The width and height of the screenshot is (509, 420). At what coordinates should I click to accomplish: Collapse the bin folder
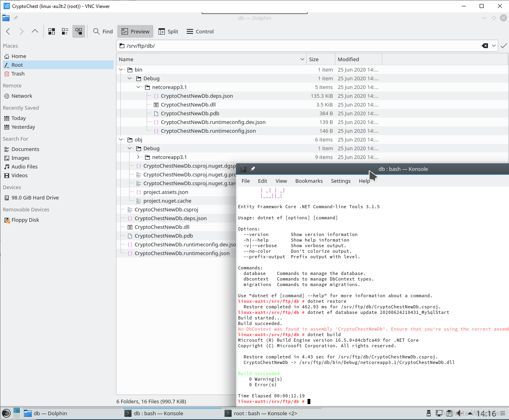121,70
